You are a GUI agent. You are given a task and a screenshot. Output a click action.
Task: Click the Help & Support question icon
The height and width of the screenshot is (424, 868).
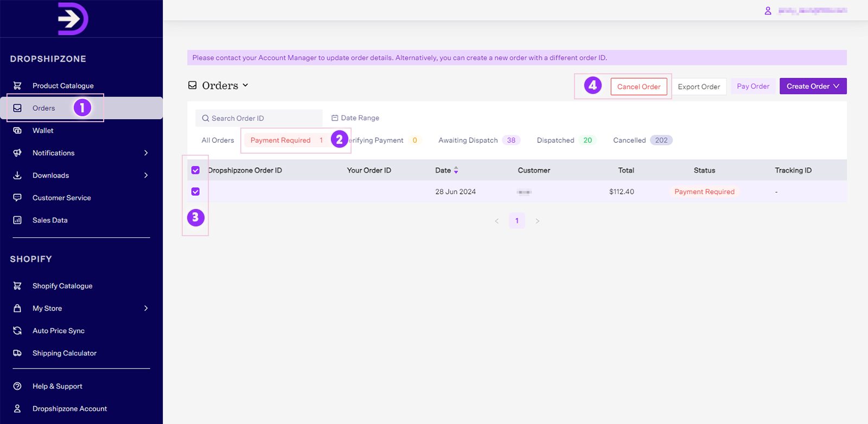pos(17,386)
